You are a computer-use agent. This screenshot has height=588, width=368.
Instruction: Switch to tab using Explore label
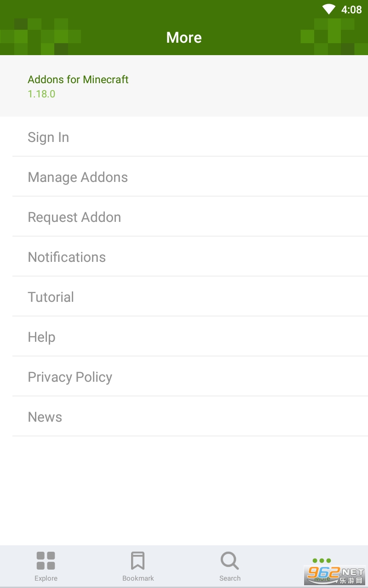(46, 578)
